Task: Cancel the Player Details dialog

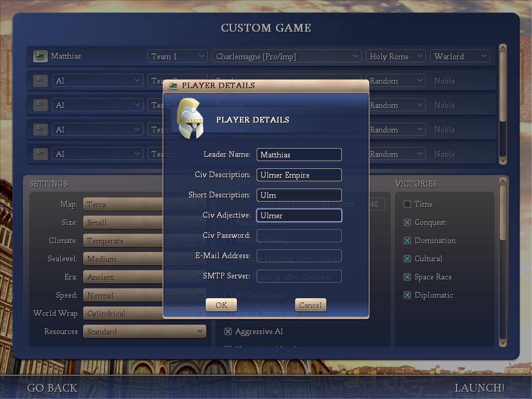Action: (x=311, y=305)
